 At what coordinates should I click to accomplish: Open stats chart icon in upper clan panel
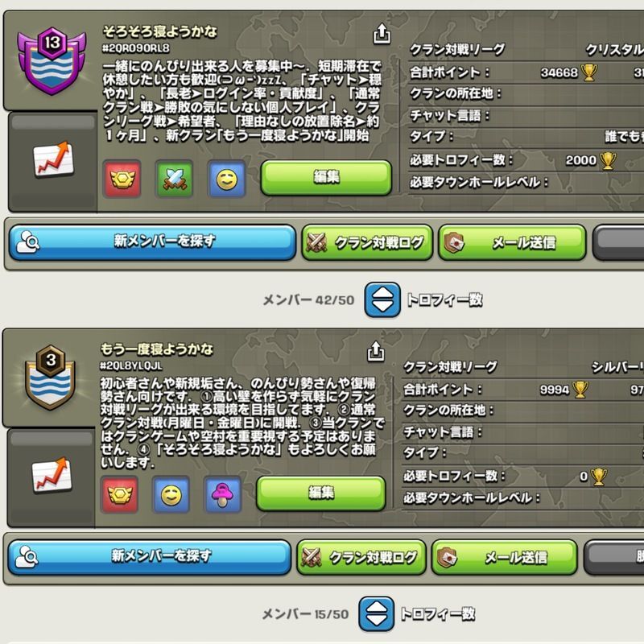(x=53, y=159)
